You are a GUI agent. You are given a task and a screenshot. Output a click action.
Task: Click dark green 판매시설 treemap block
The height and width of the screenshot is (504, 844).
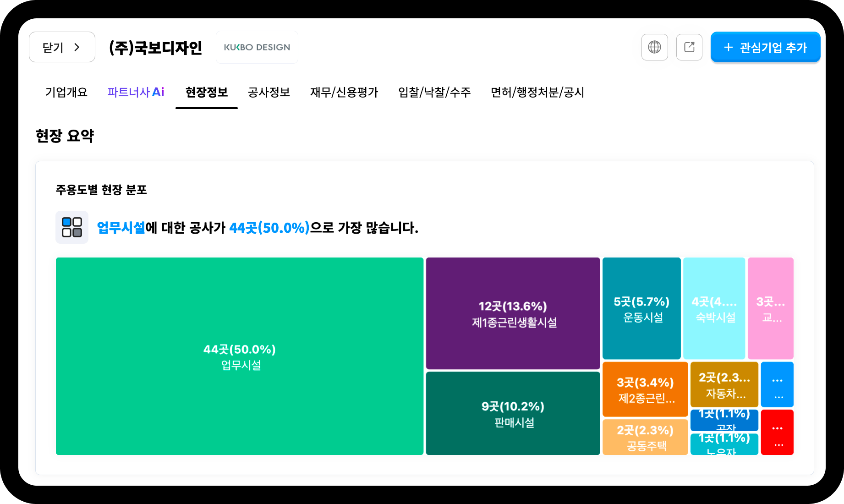(513, 413)
